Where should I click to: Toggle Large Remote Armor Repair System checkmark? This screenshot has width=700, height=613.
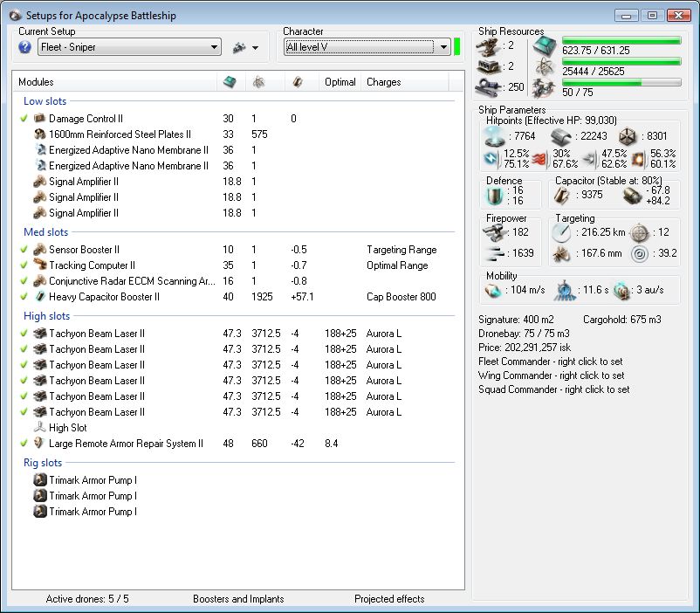[x=24, y=444]
